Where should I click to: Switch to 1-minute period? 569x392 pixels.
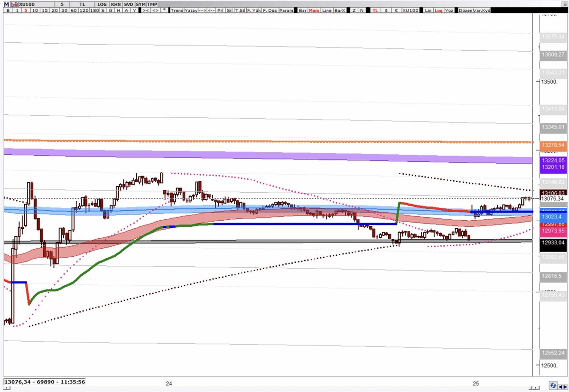click(18, 10)
